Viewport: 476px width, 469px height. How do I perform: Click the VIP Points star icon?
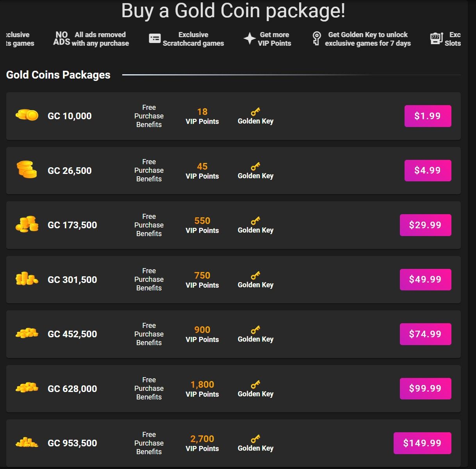tap(250, 38)
